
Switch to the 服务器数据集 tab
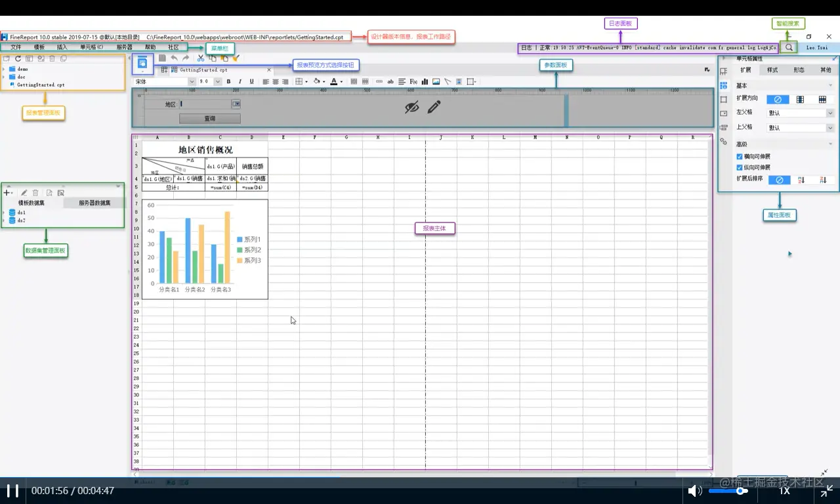tap(94, 203)
